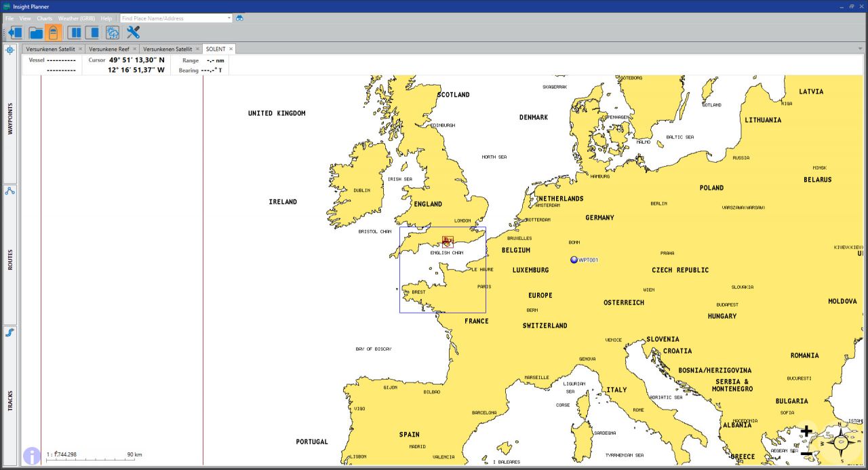Zoom in with the plus button

pyautogui.click(x=806, y=431)
